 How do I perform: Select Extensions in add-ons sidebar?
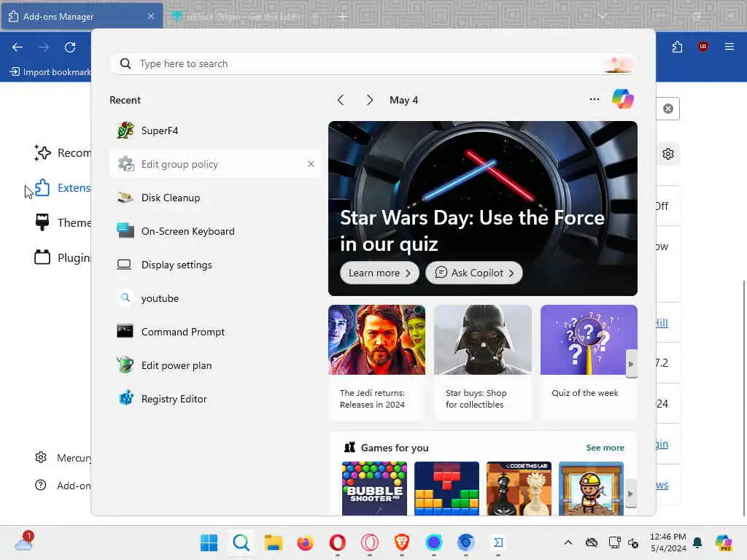coord(62,187)
